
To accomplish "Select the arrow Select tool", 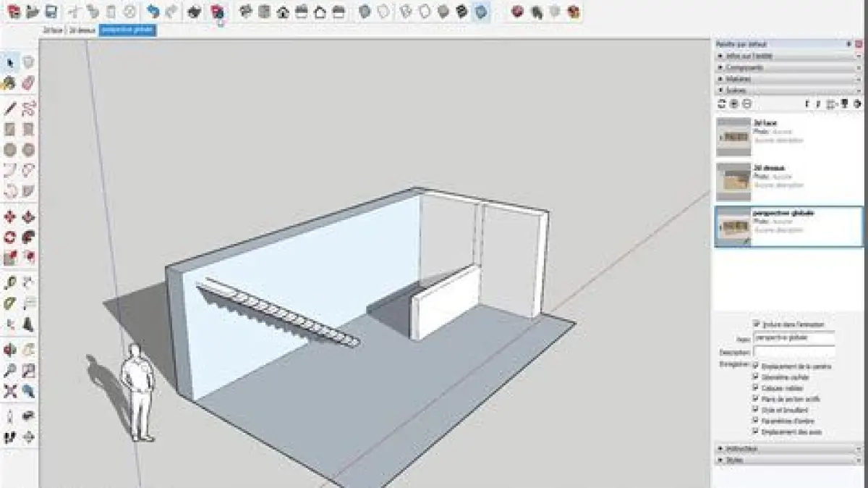I will (10, 63).
